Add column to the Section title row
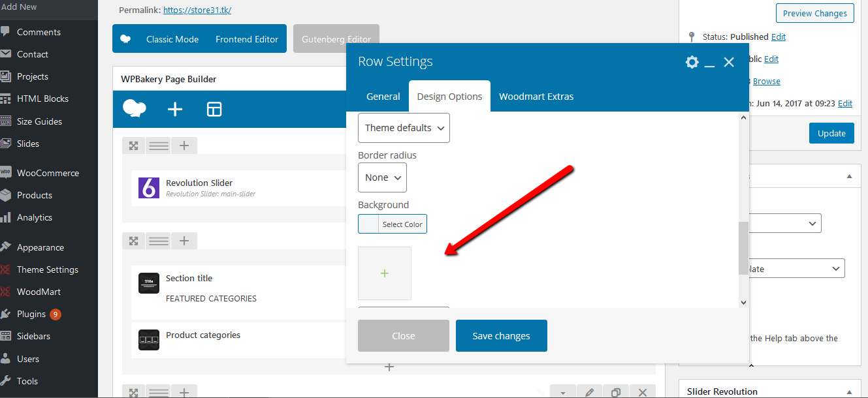This screenshot has height=398, width=868. tap(184, 241)
